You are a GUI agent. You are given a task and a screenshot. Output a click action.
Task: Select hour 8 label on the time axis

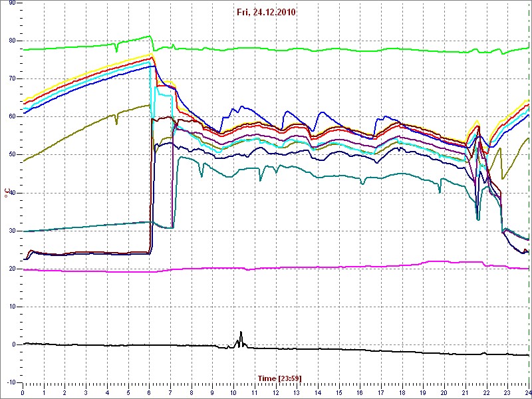(192, 392)
